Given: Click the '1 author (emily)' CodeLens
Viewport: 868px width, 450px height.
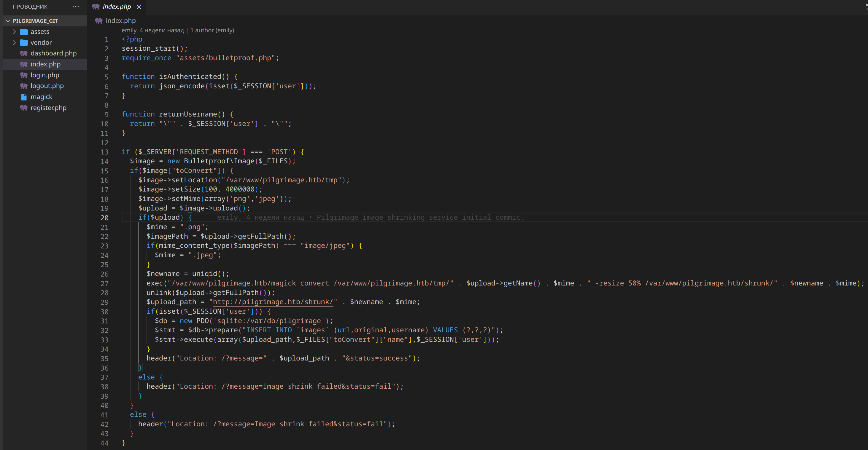Looking at the screenshot, I should [212, 30].
